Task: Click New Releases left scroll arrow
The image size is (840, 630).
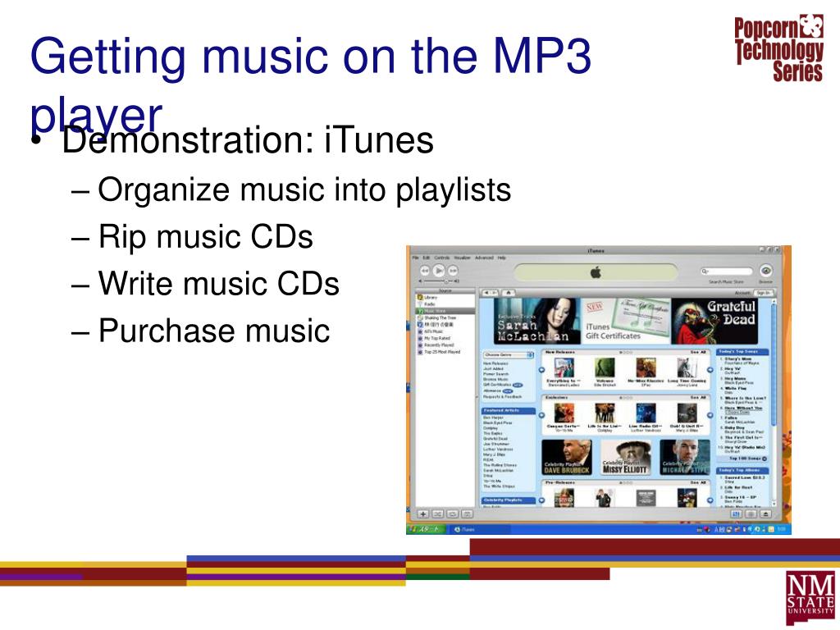Action: pos(541,370)
